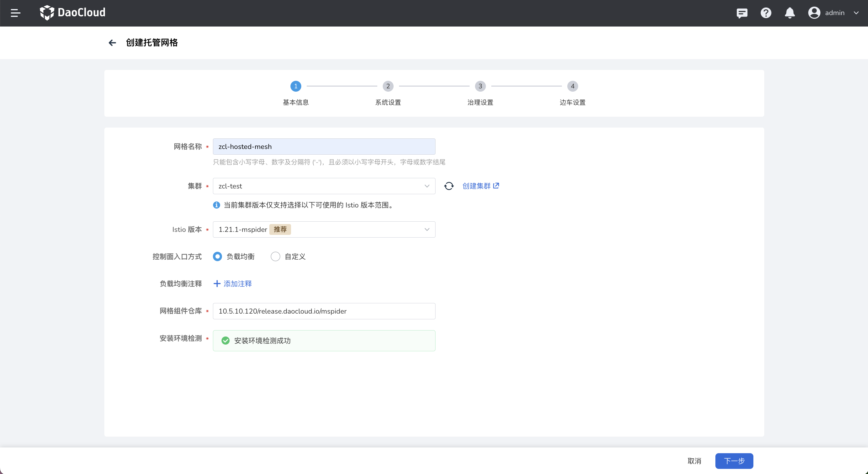Select the 自定义 radio button
This screenshot has width=868, height=474.
pos(275,256)
